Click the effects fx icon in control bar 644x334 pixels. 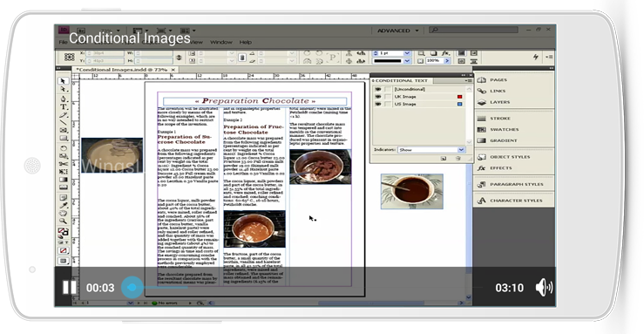point(445,53)
